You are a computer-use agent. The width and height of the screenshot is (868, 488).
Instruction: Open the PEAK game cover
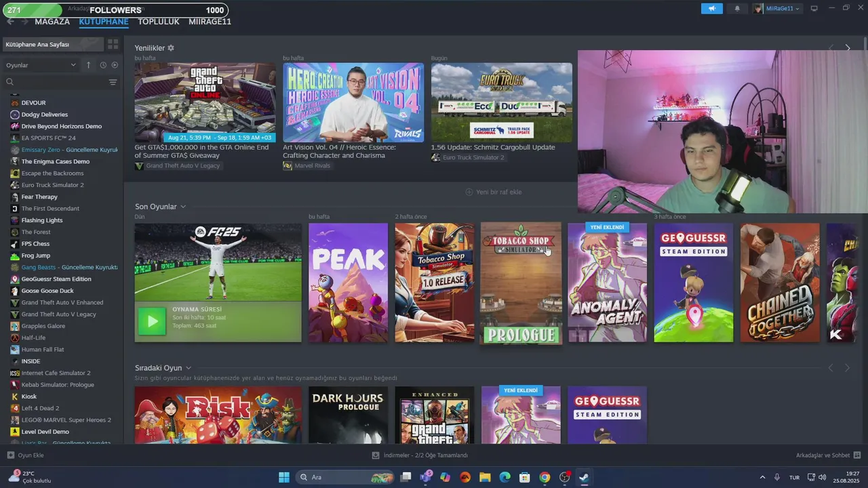[349, 283]
